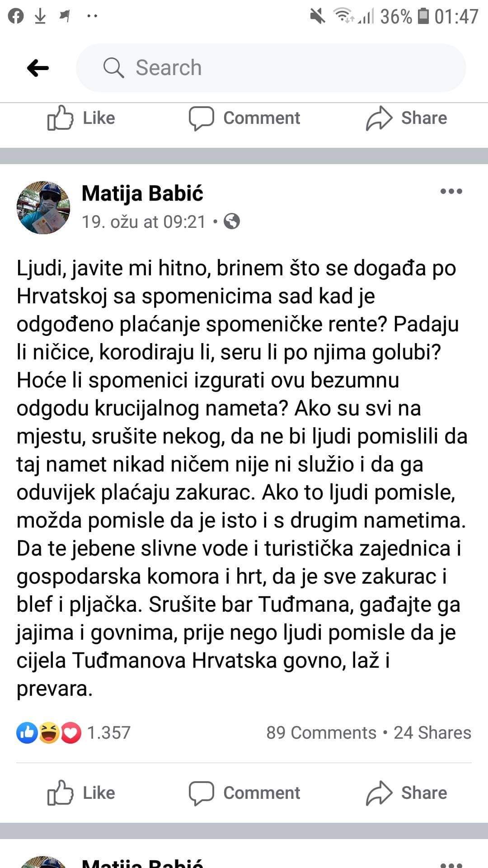Screen dimensions: 488x868
Task: Tap Like on the previous post above
Action: [81, 118]
